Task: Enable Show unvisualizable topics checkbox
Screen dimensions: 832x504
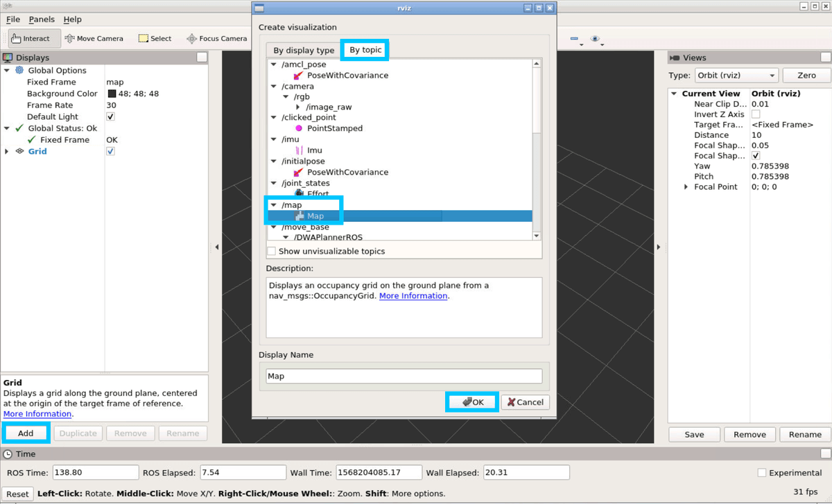Action: pyautogui.click(x=271, y=251)
